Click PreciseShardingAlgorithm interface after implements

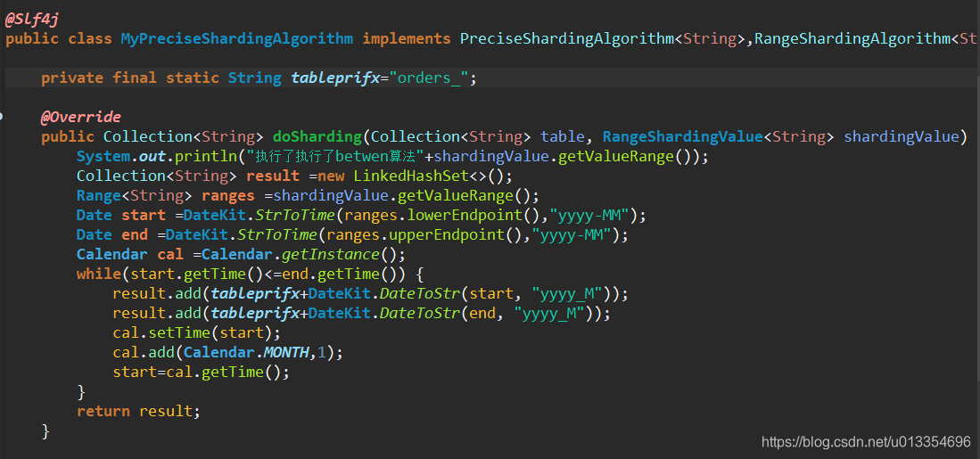tap(567, 38)
